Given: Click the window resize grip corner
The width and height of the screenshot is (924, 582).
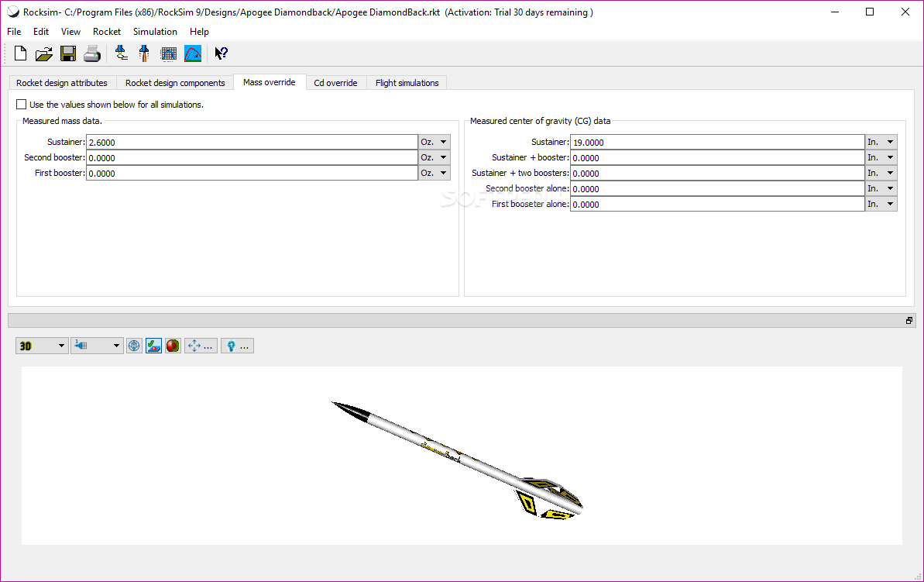Looking at the screenshot, I should [917, 576].
